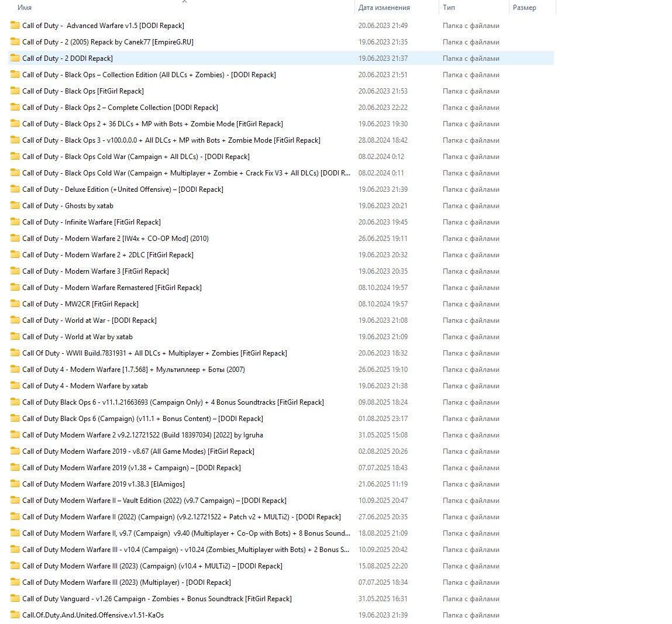The image size is (672, 624).
Task: Select Black Ops [FitGirl Repack] folder name
Action: tap(82, 91)
